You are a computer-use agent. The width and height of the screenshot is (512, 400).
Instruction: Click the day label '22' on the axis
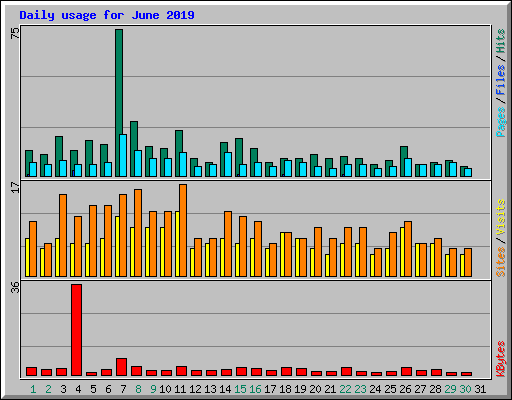345,389
